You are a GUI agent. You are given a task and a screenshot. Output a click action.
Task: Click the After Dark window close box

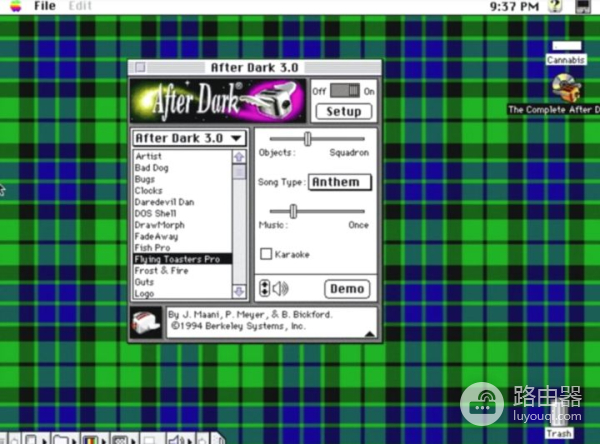point(140,67)
